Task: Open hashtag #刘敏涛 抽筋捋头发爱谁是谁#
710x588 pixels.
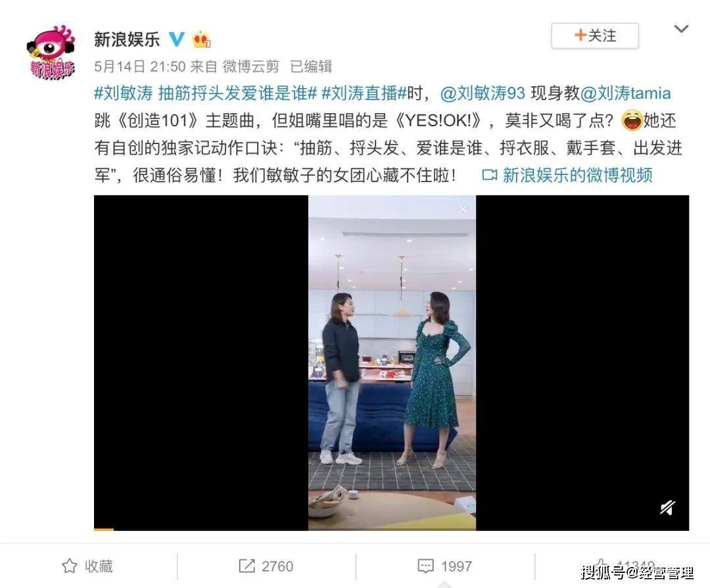Action: pyautogui.click(x=205, y=93)
